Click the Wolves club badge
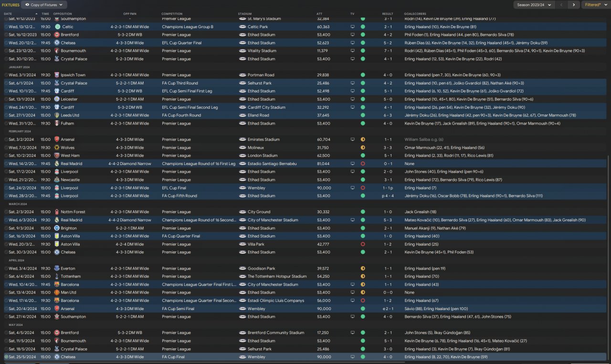This screenshot has width=611, height=364. 57,148
